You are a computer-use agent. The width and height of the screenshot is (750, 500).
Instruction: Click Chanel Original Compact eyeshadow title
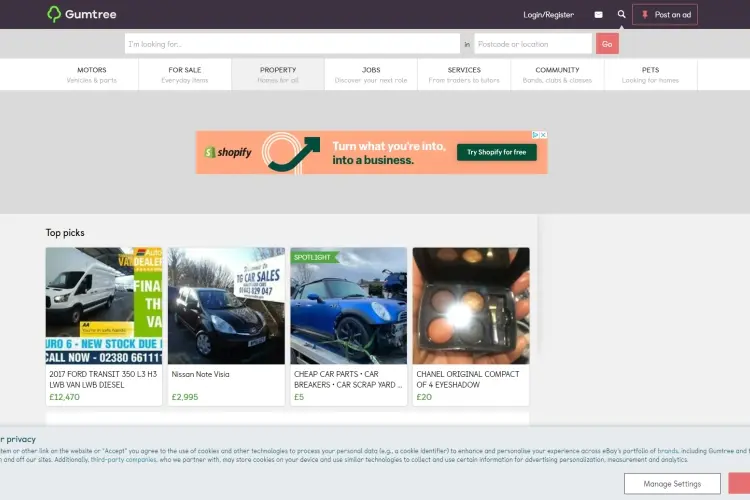pyautogui.click(x=468, y=379)
